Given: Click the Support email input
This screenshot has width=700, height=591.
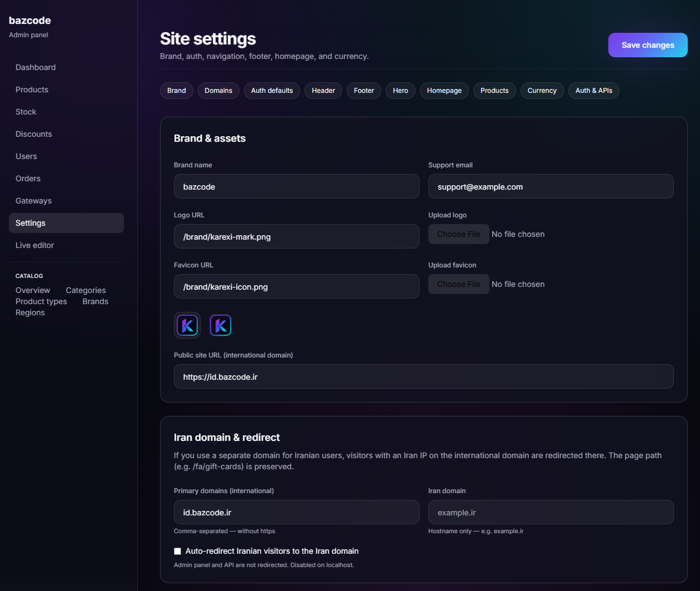Looking at the screenshot, I should 551,186.
